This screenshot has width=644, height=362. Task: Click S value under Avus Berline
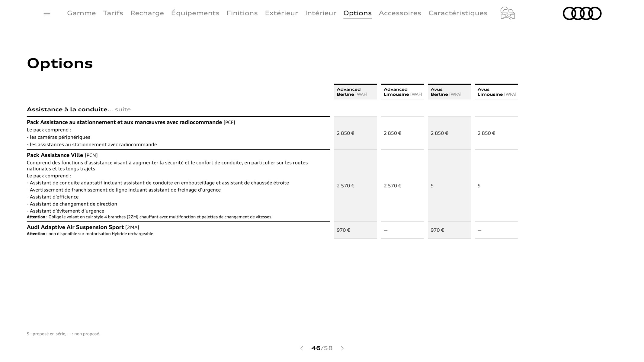point(432,186)
